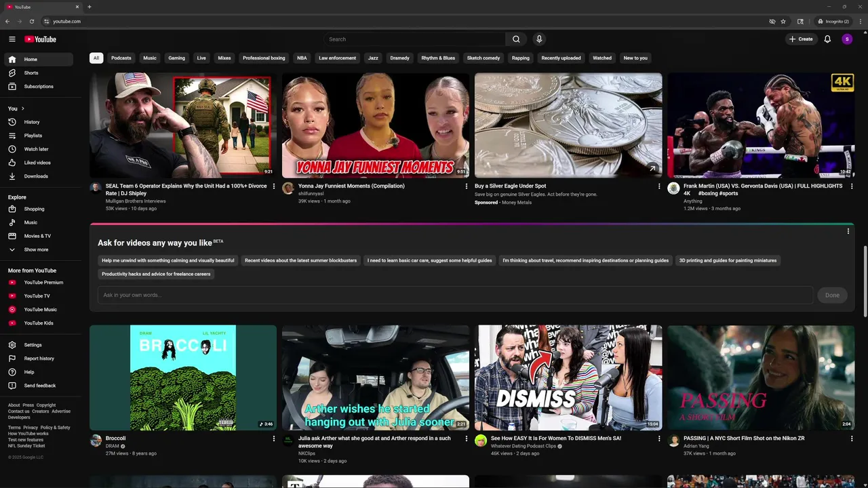Select the Sketch comedy chip
The height and width of the screenshot is (488, 868).
[484, 58]
